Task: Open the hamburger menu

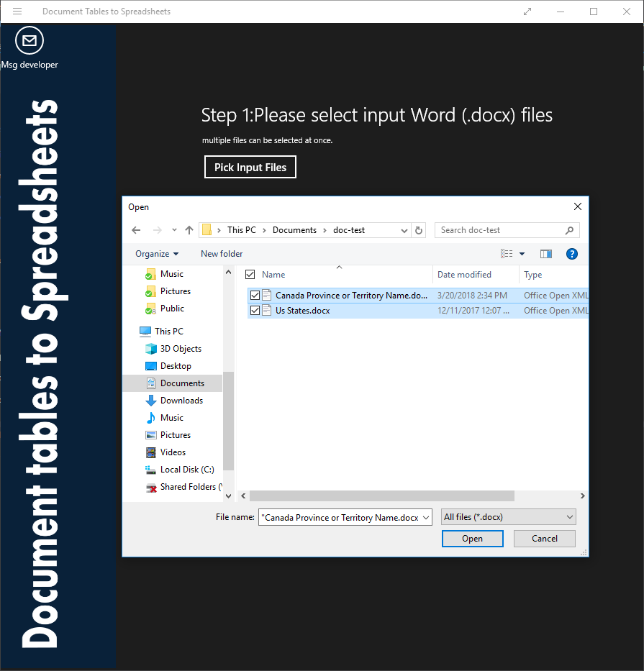Action: [17, 11]
